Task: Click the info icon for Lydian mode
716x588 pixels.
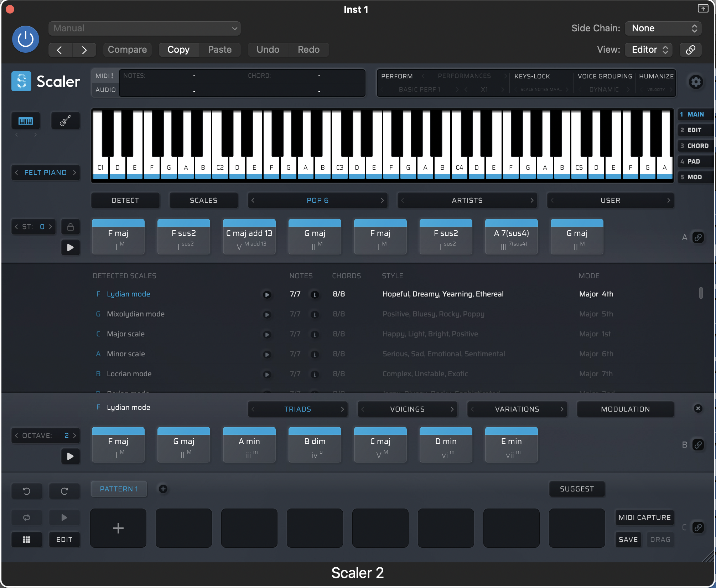Action: coord(315,295)
